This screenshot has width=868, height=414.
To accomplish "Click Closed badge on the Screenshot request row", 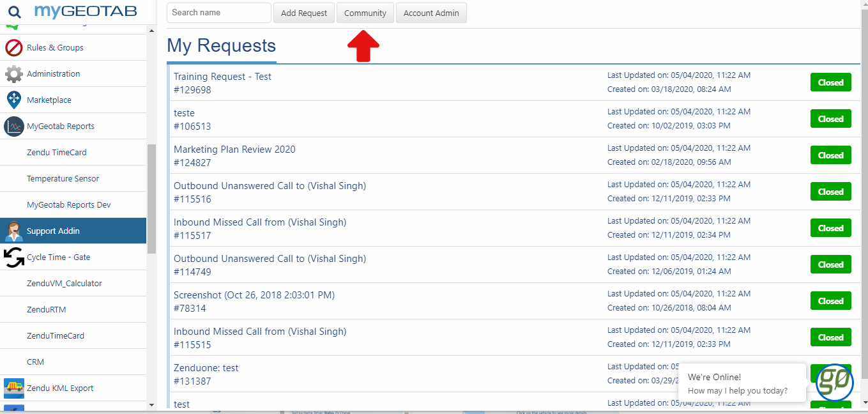I will [831, 301].
